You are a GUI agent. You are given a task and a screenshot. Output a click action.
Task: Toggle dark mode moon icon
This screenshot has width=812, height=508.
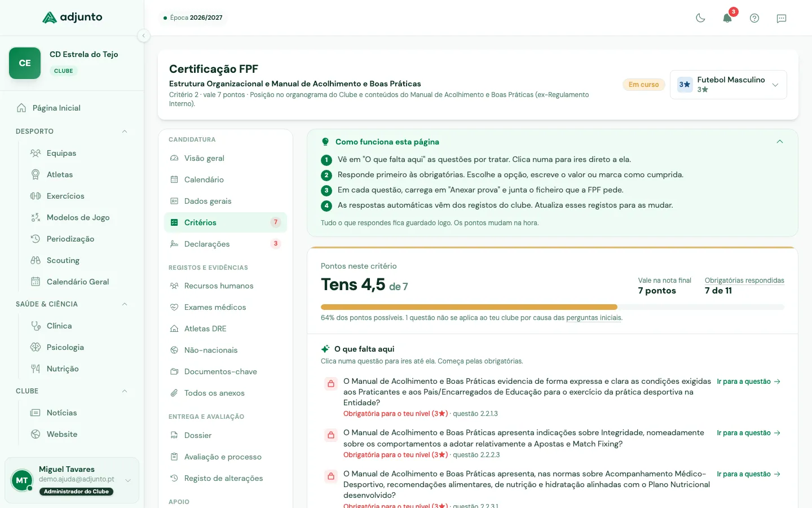(700, 18)
